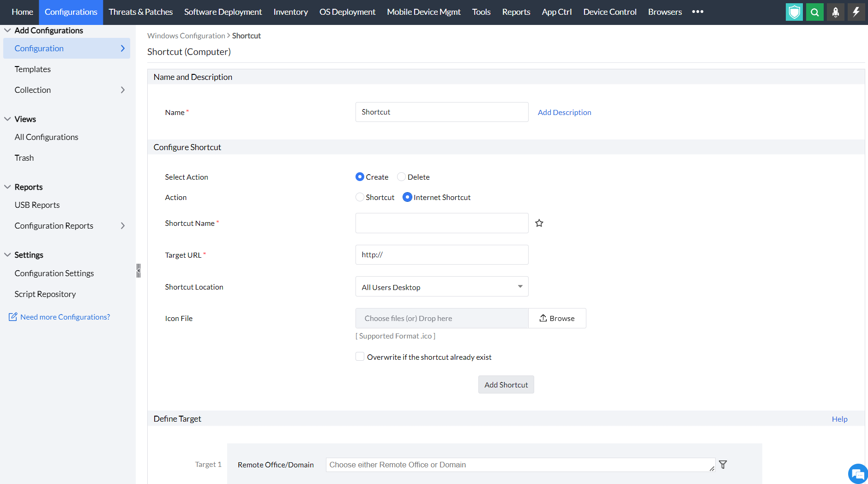Open quick actions via lightning bolt icon

tap(856, 12)
